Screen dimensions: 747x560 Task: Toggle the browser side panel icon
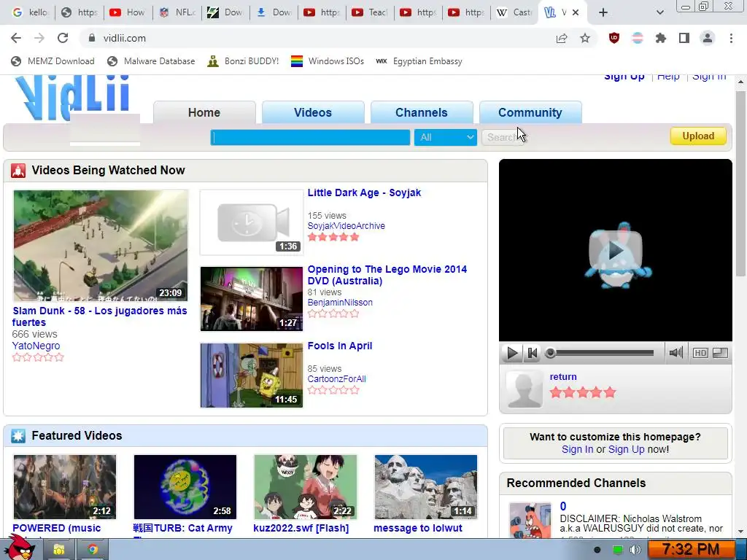pyautogui.click(x=684, y=38)
